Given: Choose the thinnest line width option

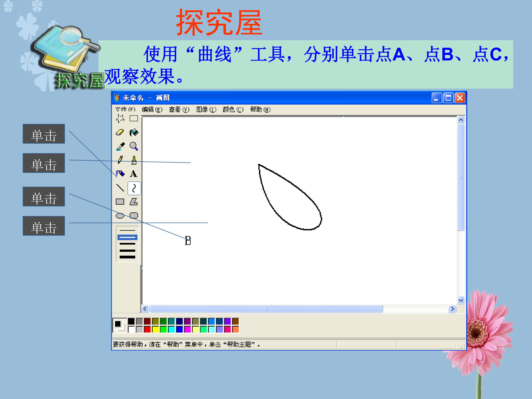Looking at the screenshot, I should tap(127, 230).
